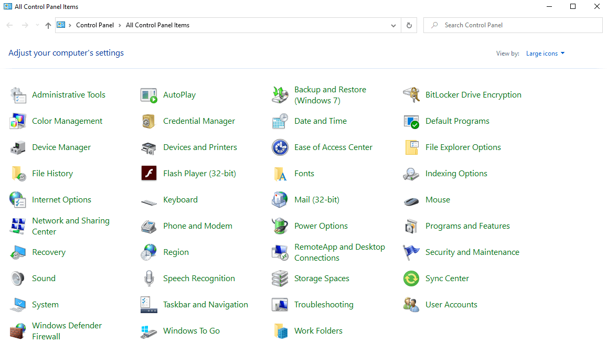607x364 pixels.
Task: Open the Administrative Tools icon
Action: 18,95
